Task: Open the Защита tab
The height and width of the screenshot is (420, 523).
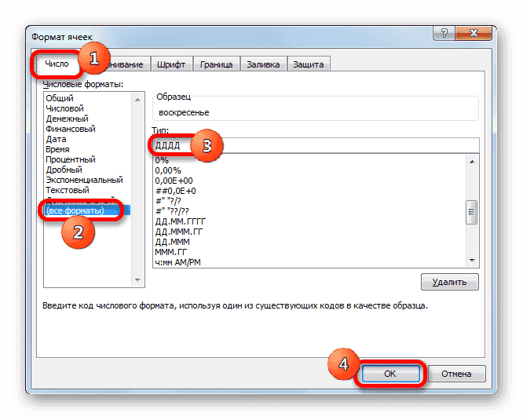Action: pos(308,64)
